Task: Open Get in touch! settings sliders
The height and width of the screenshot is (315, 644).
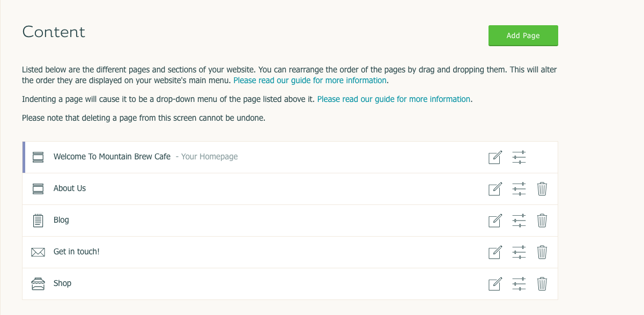Action: [519, 252]
